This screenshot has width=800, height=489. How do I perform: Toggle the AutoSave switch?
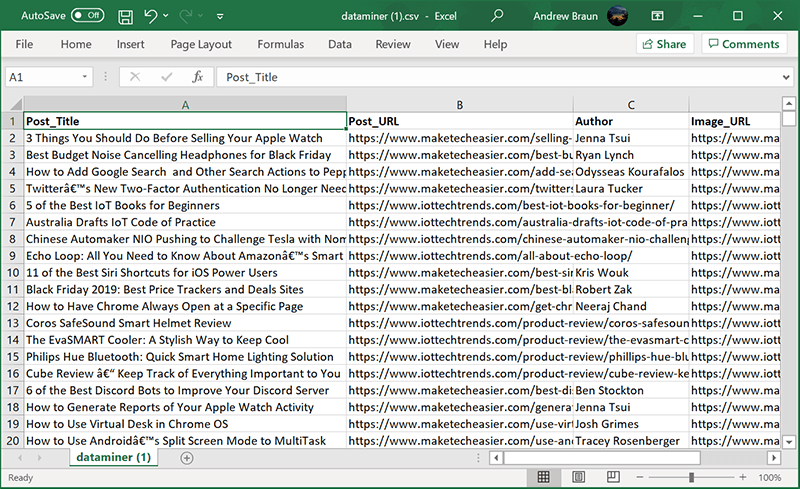tap(87, 15)
